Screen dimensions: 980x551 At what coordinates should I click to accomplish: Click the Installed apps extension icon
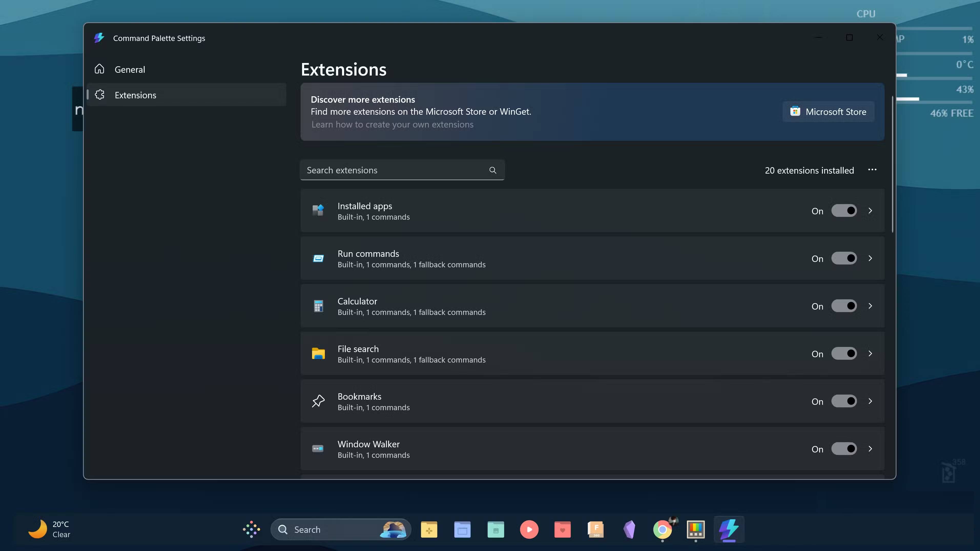pyautogui.click(x=318, y=211)
